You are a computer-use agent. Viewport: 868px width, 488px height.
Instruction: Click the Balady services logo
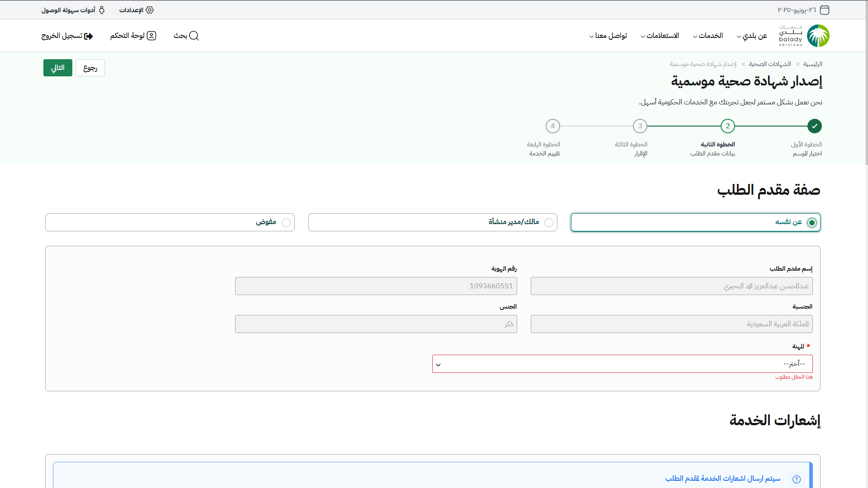click(x=804, y=36)
